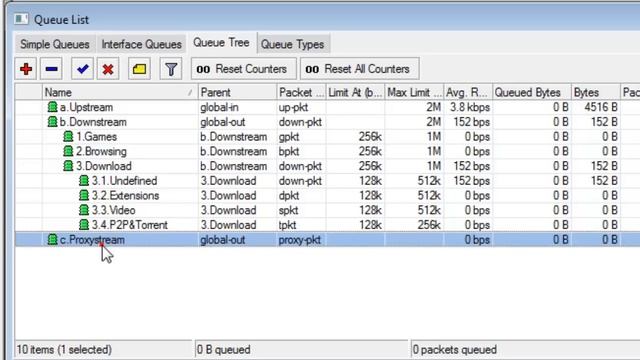Sort by the Queued Bytes column header
This screenshot has height=360, width=640.
coord(532,93)
